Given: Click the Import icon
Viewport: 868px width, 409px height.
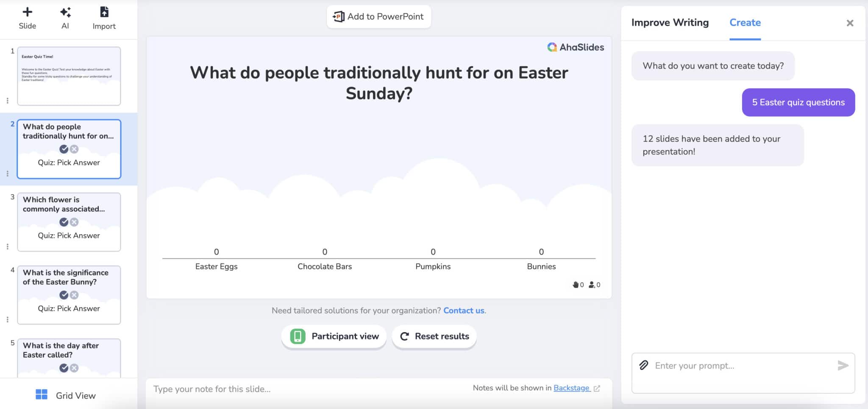Looking at the screenshot, I should click(x=104, y=12).
